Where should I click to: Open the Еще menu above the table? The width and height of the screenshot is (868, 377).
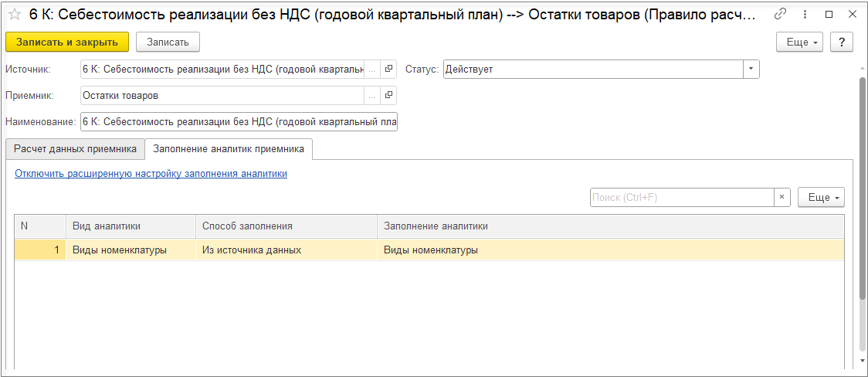coord(821,197)
